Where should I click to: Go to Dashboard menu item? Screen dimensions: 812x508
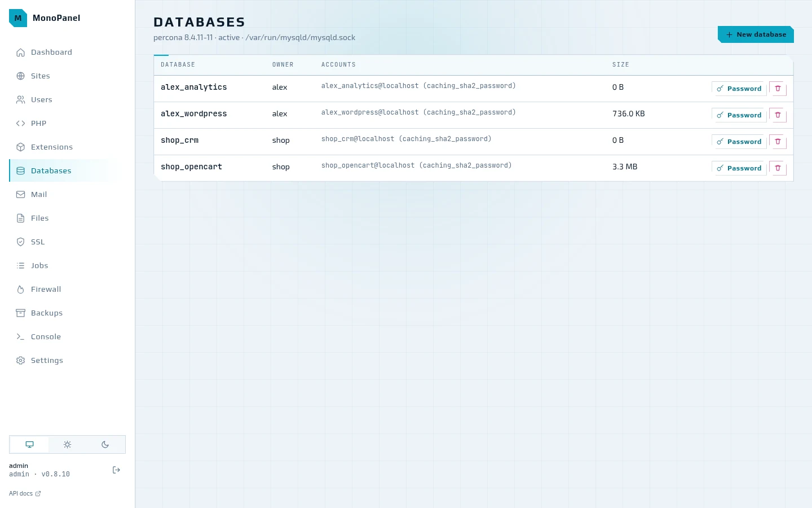[68, 52]
